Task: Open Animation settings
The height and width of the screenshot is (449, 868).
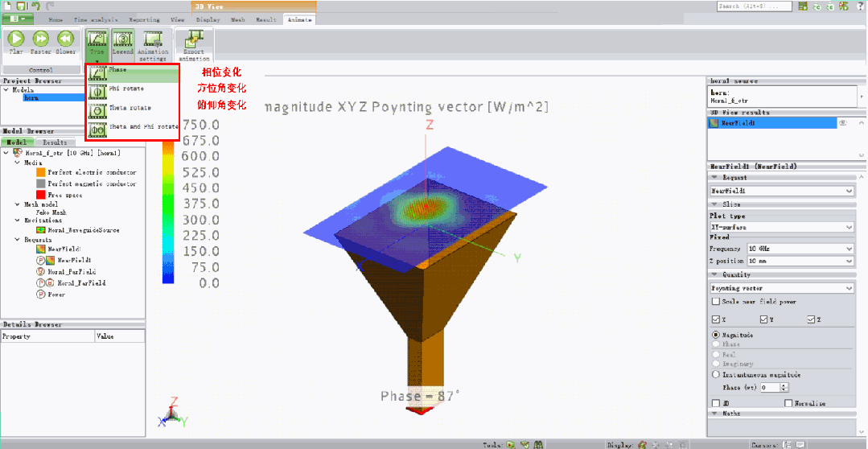Action: tap(153, 40)
